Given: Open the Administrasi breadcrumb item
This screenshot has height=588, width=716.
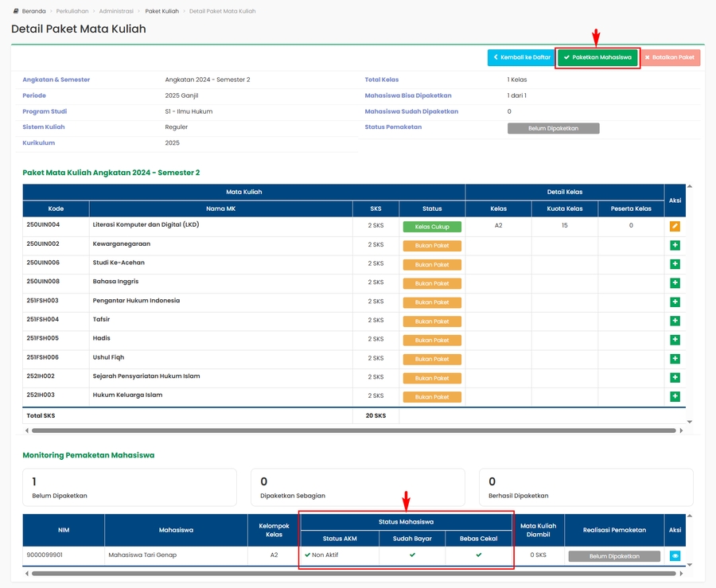Looking at the screenshot, I should tap(116, 11).
